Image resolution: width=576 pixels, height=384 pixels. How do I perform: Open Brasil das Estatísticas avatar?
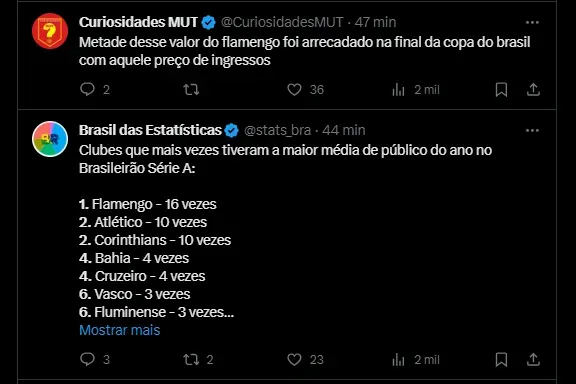[x=50, y=139]
